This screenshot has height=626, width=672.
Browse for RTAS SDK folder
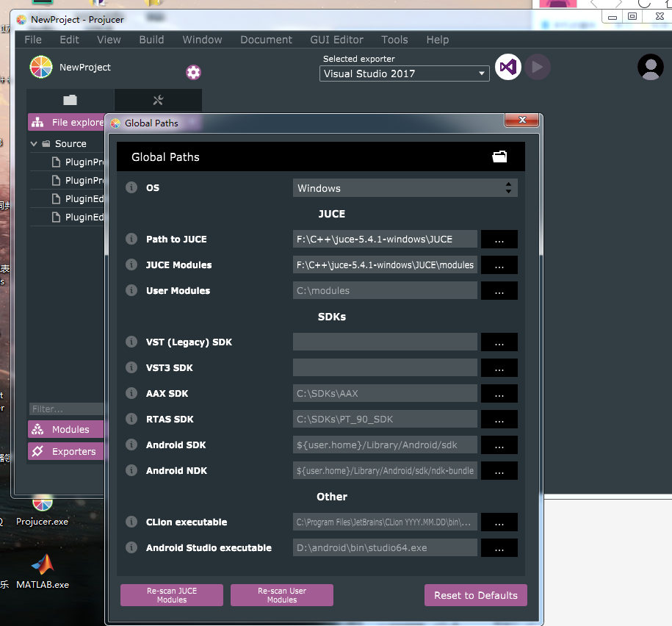499,420
